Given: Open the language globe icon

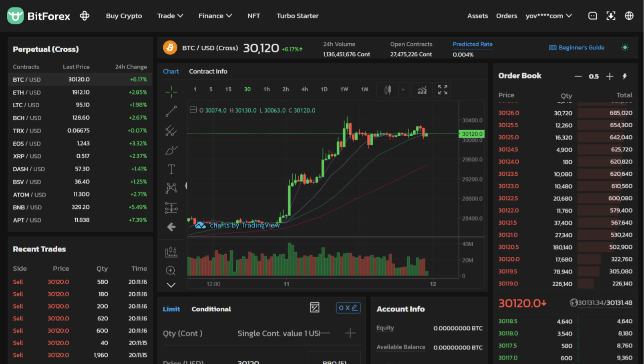Looking at the screenshot, I should [629, 16].
